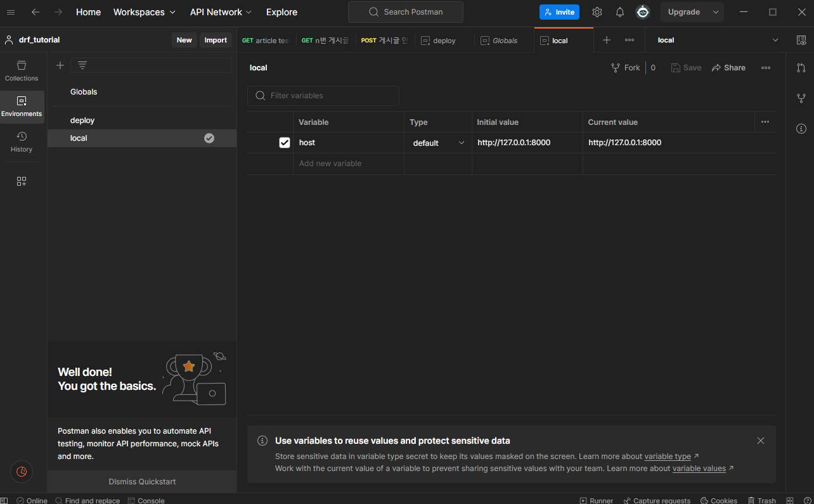Expand the API Network dropdown

pos(221,12)
